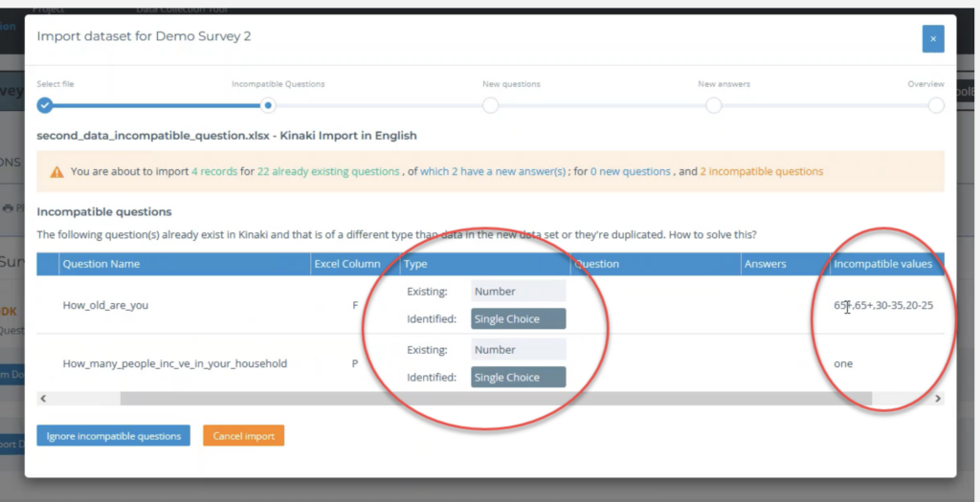Select the How_old_are_you question name
980x502 pixels.
click(x=105, y=305)
